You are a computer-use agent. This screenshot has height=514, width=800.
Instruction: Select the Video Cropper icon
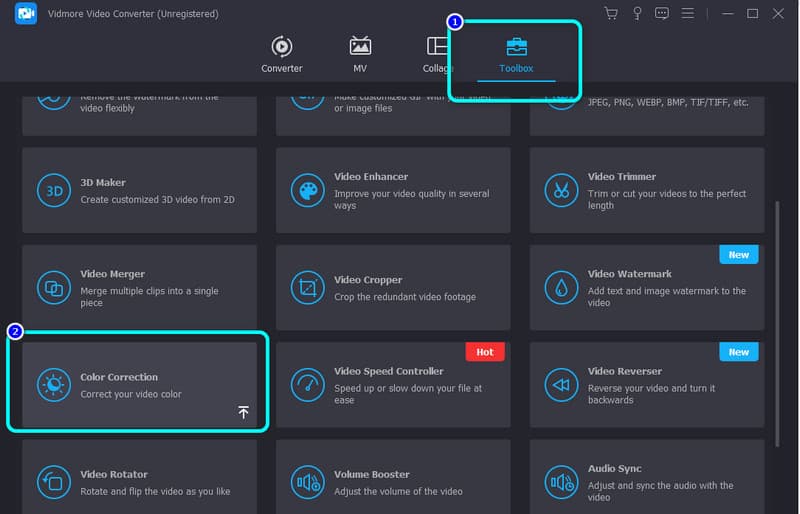pyautogui.click(x=307, y=288)
